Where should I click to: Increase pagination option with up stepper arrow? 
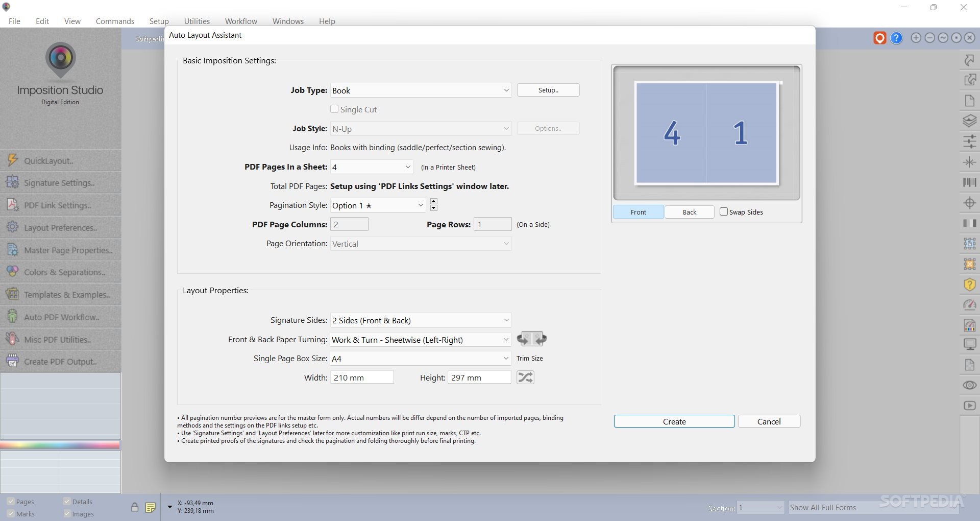click(433, 201)
